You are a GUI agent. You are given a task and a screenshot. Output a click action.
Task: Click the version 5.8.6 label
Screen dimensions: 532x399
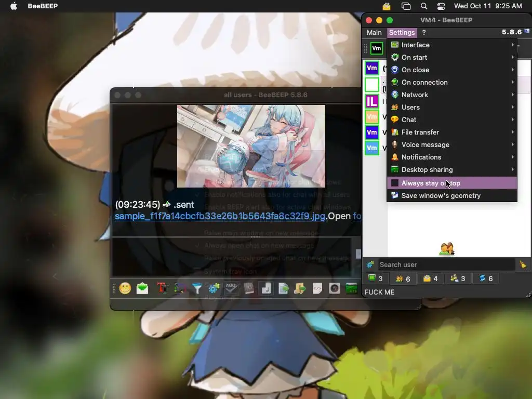[x=512, y=32]
